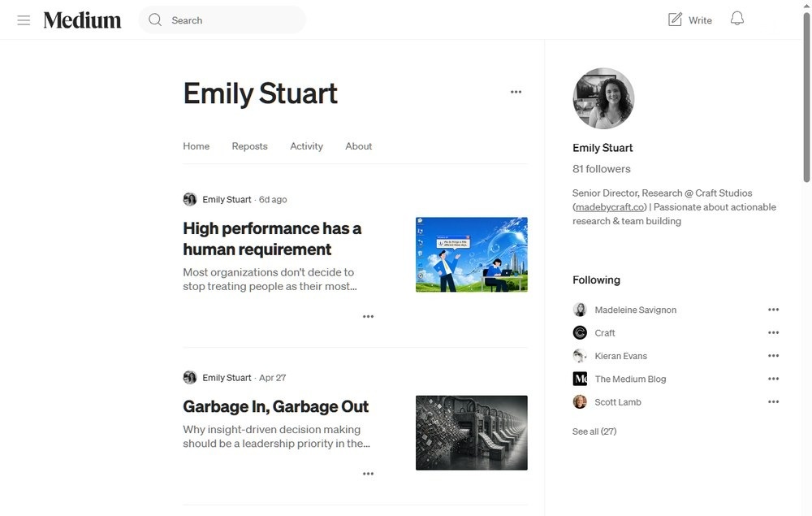Open more options beside Emily Stuart heading
This screenshot has width=812, height=516.
point(516,92)
